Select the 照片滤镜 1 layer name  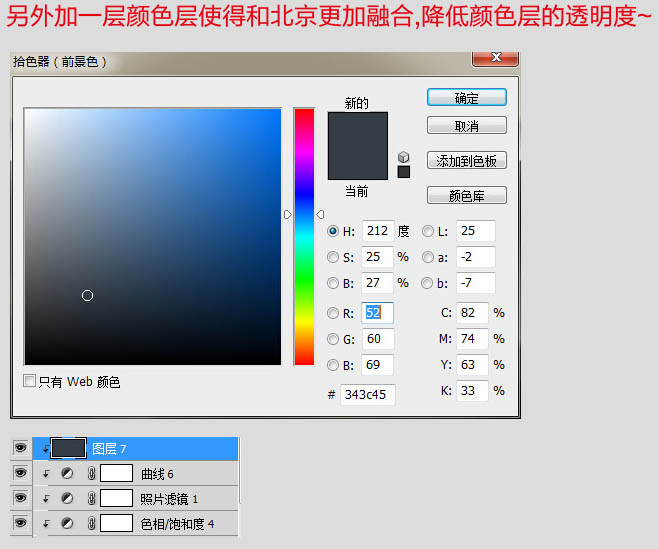point(169,499)
